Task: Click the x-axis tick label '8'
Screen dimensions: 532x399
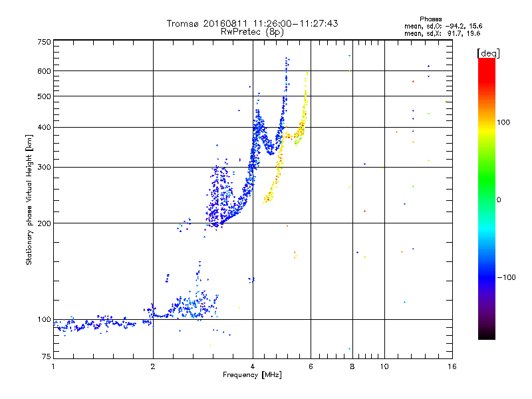Action: coord(352,366)
